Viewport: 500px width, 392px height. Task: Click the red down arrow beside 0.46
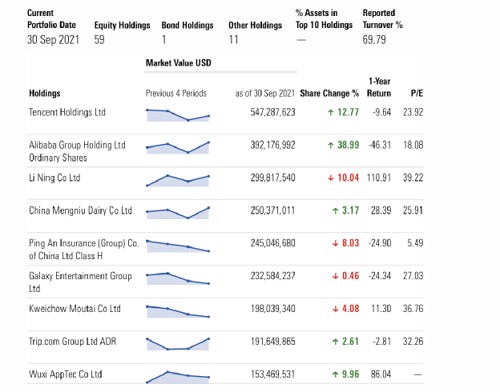[x=335, y=276]
